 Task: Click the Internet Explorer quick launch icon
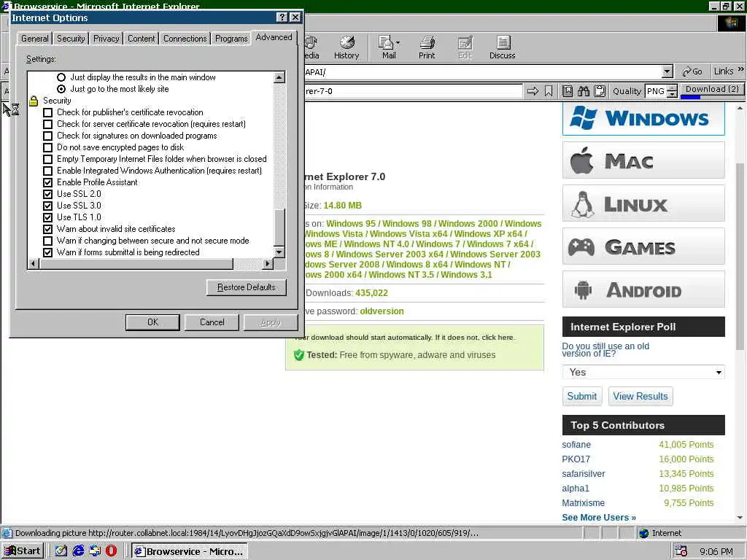click(x=78, y=551)
